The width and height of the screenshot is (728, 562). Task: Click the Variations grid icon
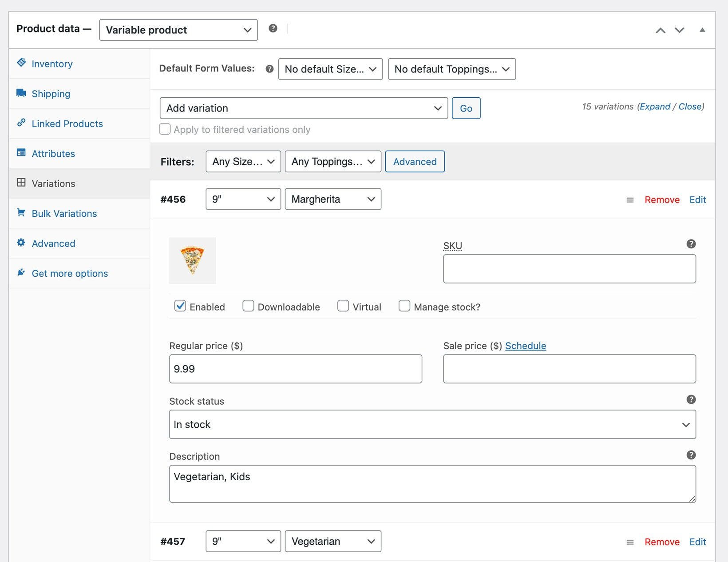coord(21,183)
